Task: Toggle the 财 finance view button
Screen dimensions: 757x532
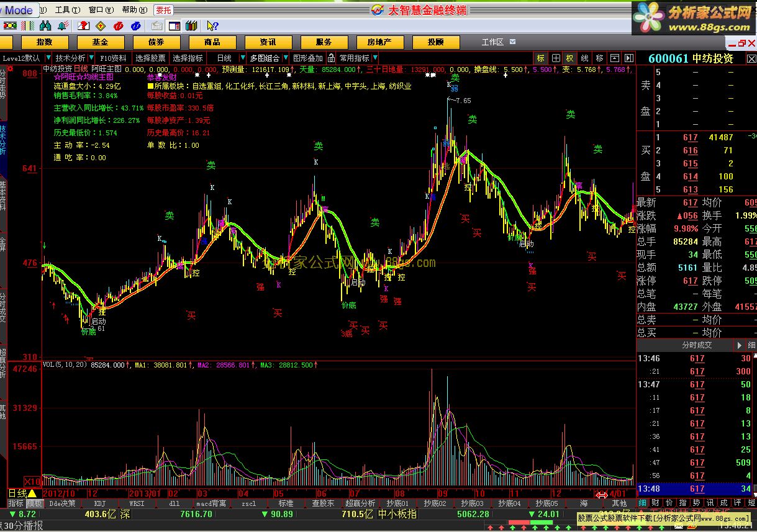Action: click(656, 502)
